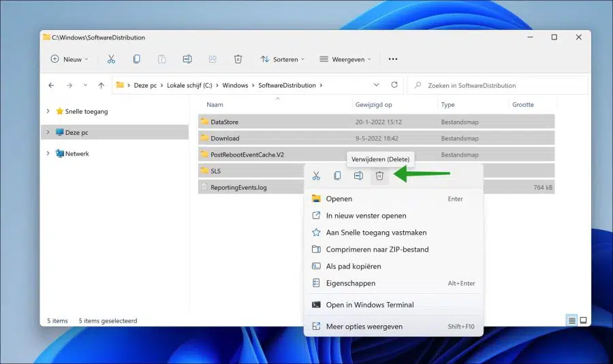Click the folder icon in the address bar

[120, 85]
